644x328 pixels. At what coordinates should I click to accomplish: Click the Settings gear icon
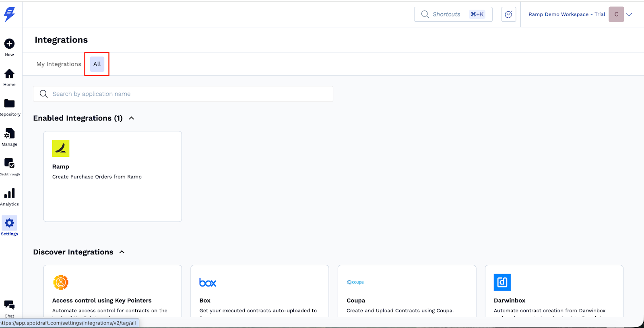click(9, 223)
